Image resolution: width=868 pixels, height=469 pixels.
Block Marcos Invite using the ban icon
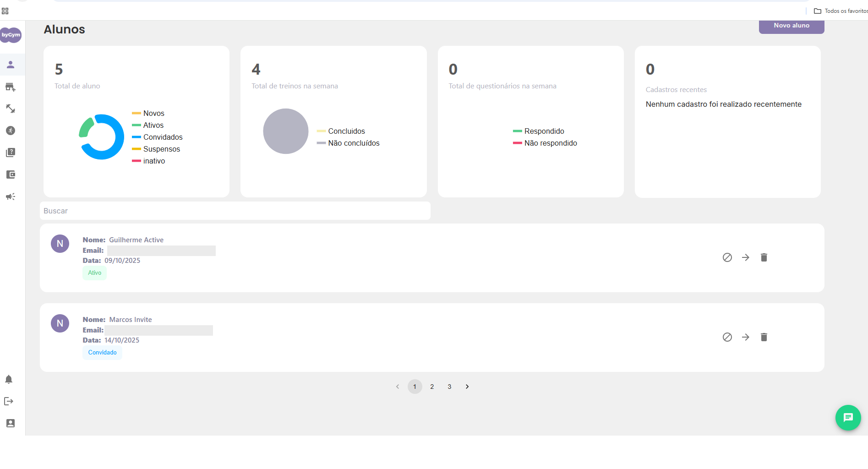point(727,337)
